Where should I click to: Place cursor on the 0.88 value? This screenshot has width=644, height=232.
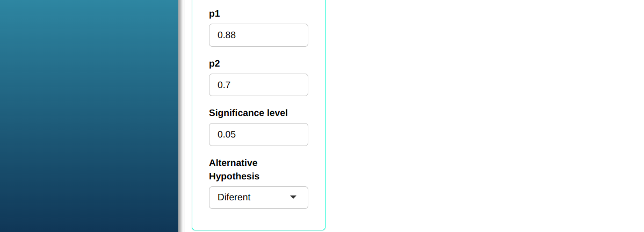pos(227,35)
